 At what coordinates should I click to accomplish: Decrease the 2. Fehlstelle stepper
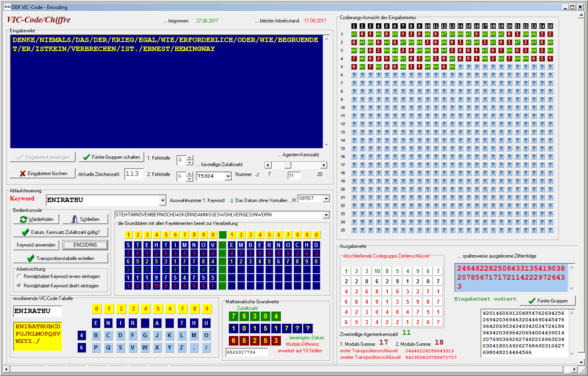tap(190, 179)
